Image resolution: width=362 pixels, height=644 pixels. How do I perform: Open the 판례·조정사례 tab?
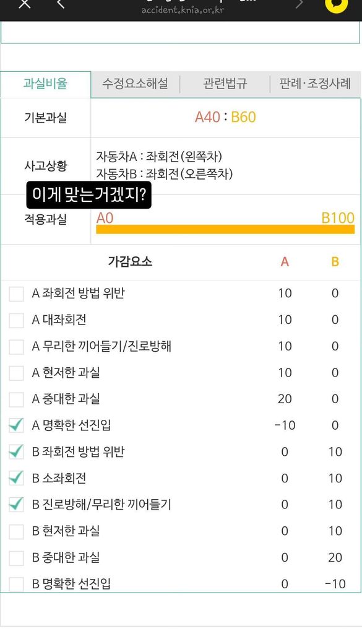point(315,84)
